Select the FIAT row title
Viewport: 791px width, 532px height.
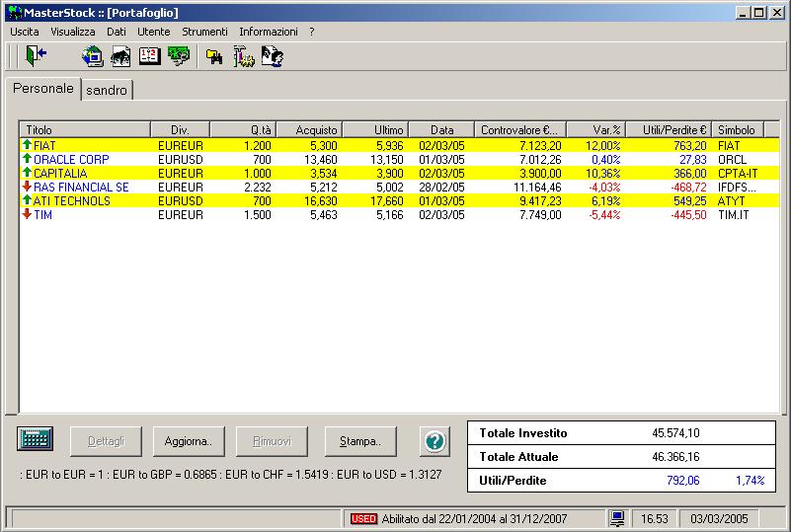pos(44,146)
